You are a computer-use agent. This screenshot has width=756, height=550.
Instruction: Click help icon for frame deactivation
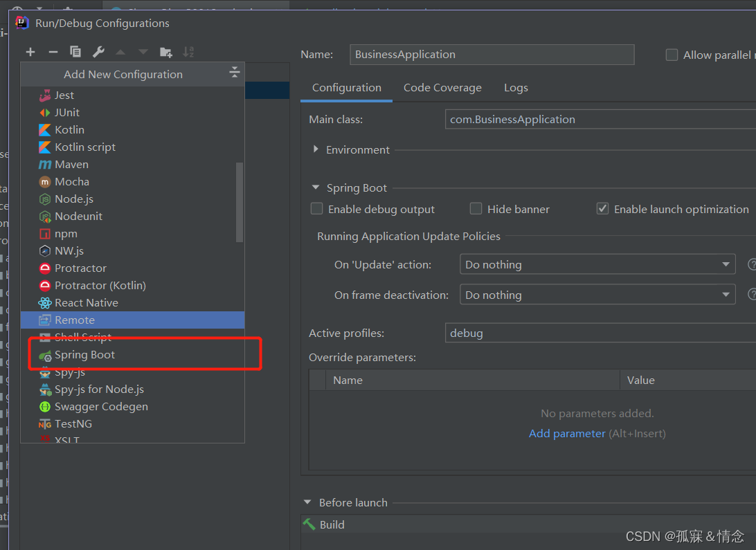tap(752, 295)
